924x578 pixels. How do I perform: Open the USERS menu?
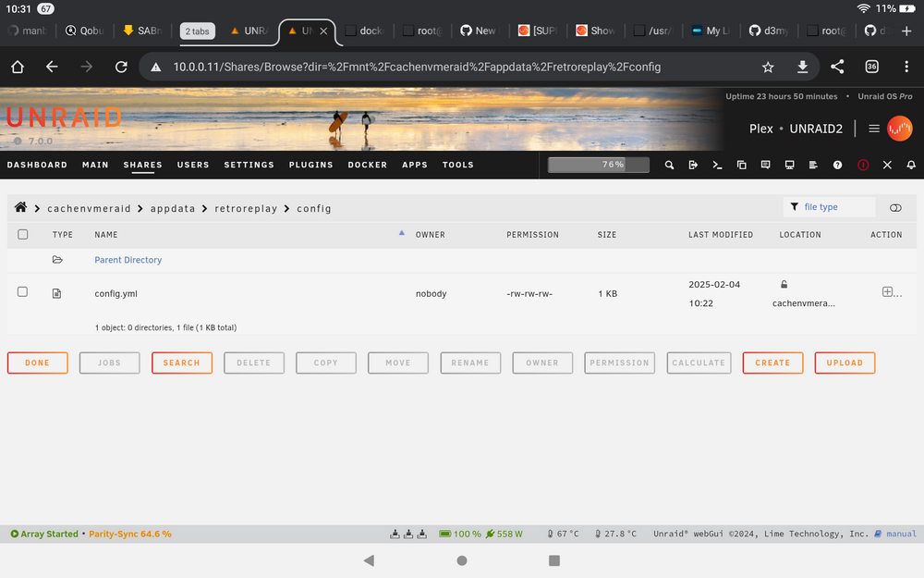193,166
